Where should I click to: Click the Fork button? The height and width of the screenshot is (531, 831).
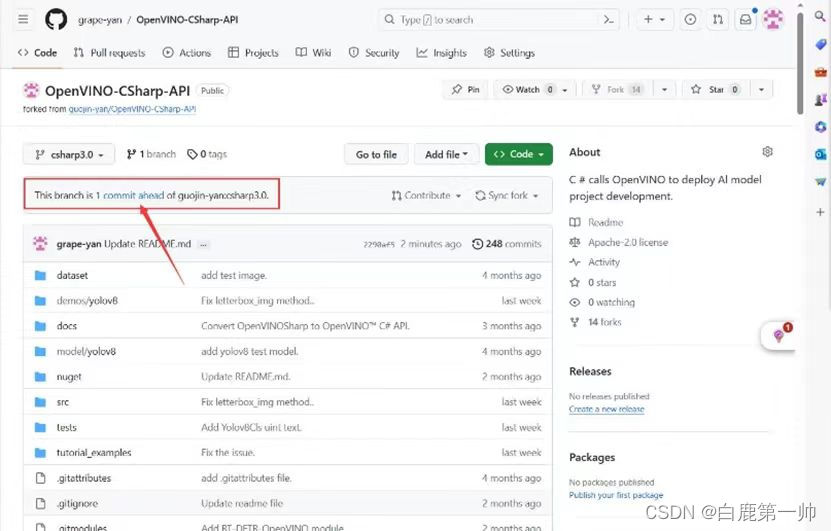click(617, 90)
